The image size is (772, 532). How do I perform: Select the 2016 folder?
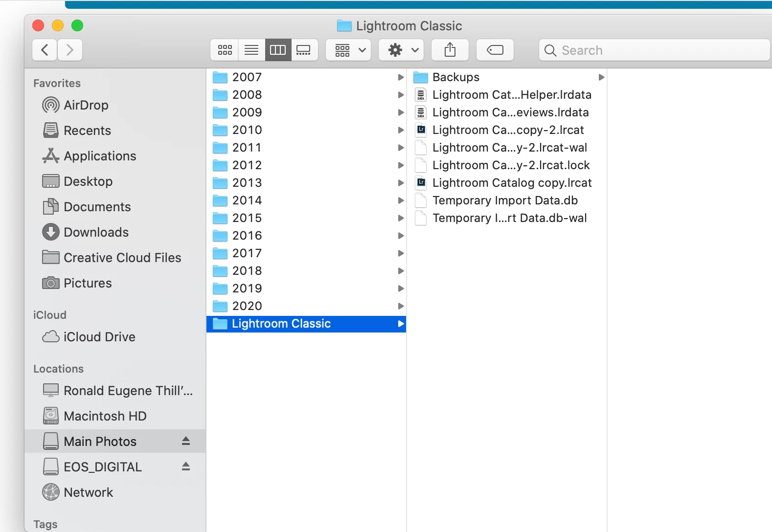pos(306,236)
